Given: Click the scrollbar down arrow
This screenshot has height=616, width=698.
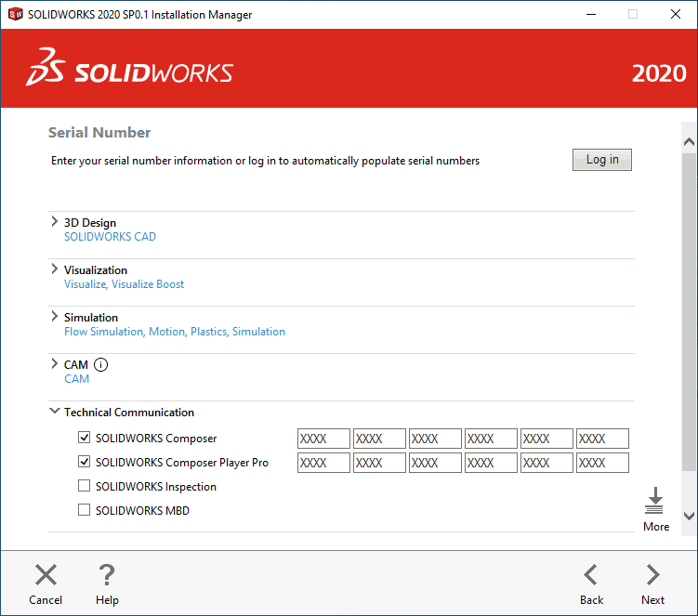Looking at the screenshot, I should pyautogui.click(x=689, y=516).
